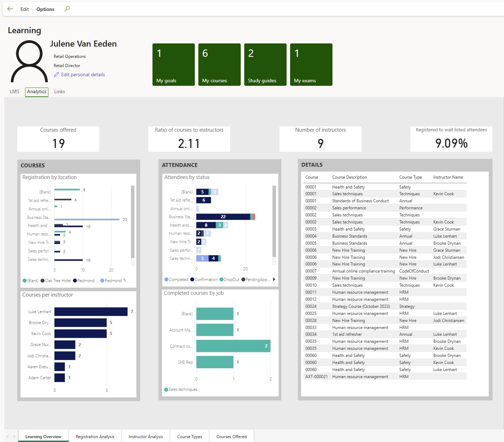Viewport: 504px width, 442px height.
Task: Click the previous report page arrow
Action: pos(7,436)
